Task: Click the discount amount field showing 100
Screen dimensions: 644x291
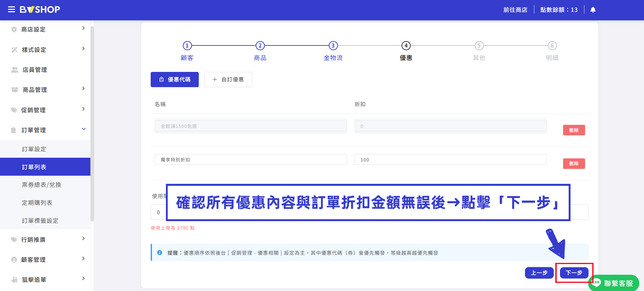Action: click(451, 159)
